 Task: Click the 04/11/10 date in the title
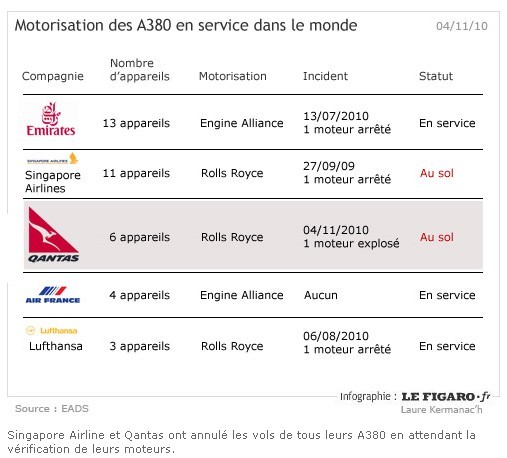(462, 26)
